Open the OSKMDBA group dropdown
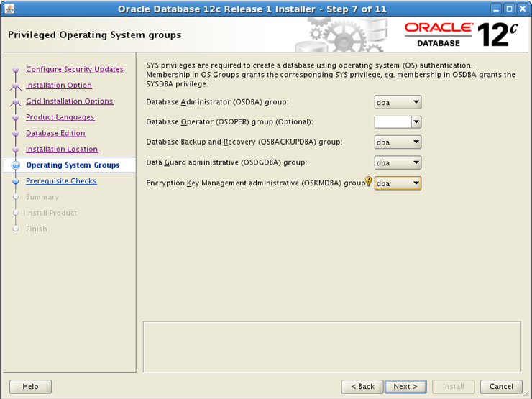Image resolution: width=532 pixels, height=399 pixels. (398, 183)
